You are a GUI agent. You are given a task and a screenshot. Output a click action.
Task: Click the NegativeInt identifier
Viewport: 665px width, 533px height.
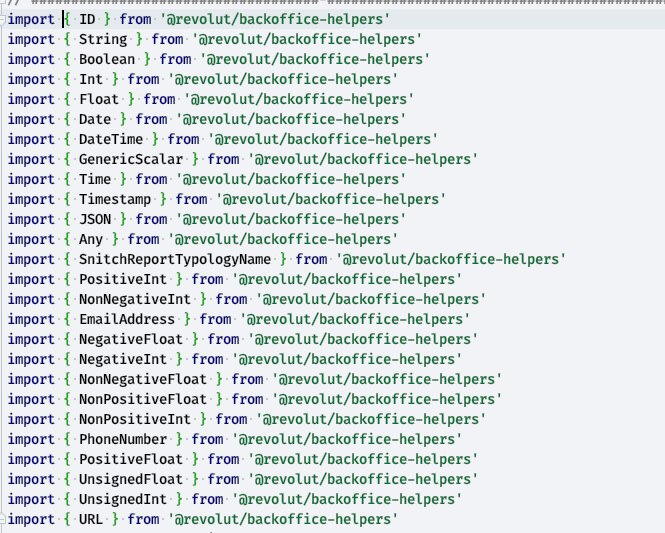click(123, 359)
